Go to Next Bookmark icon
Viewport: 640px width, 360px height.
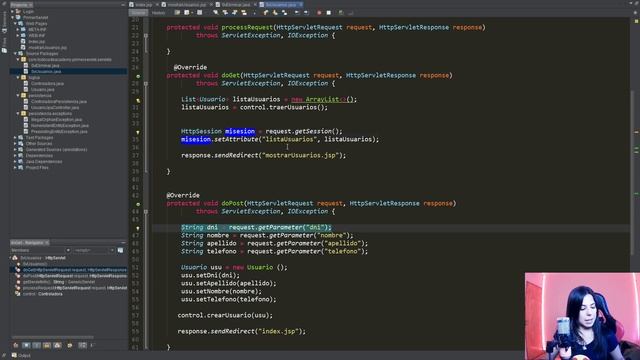pyautogui.click(x=275, y=13)
